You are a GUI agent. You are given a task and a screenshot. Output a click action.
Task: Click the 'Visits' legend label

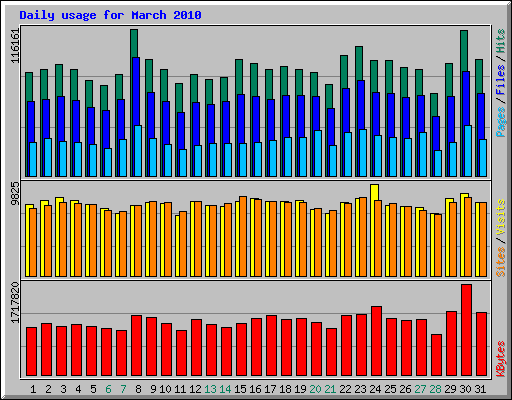click(x=501, y=217)
